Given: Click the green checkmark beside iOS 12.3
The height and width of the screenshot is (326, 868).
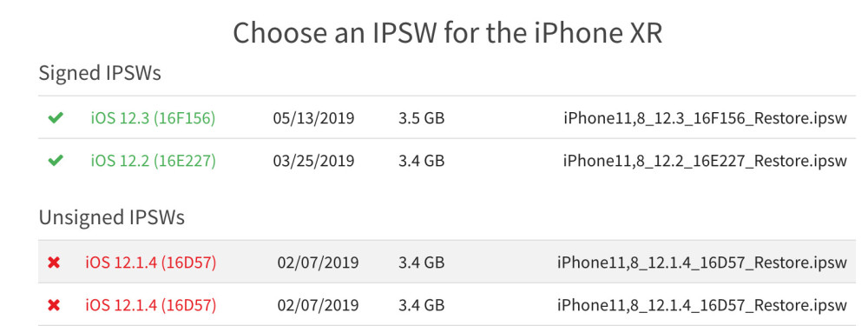Looking at the screenshot, I should pyautogui.click(x=56, y=117).
